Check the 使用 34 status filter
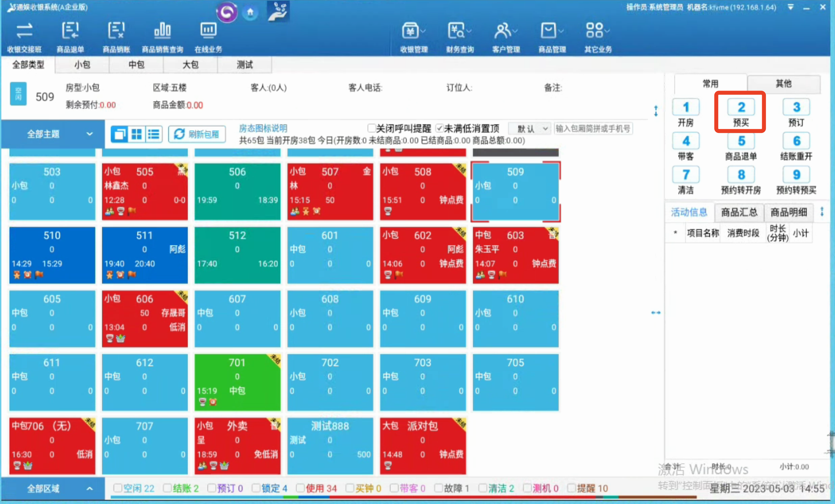 click(x=300, y=488)
